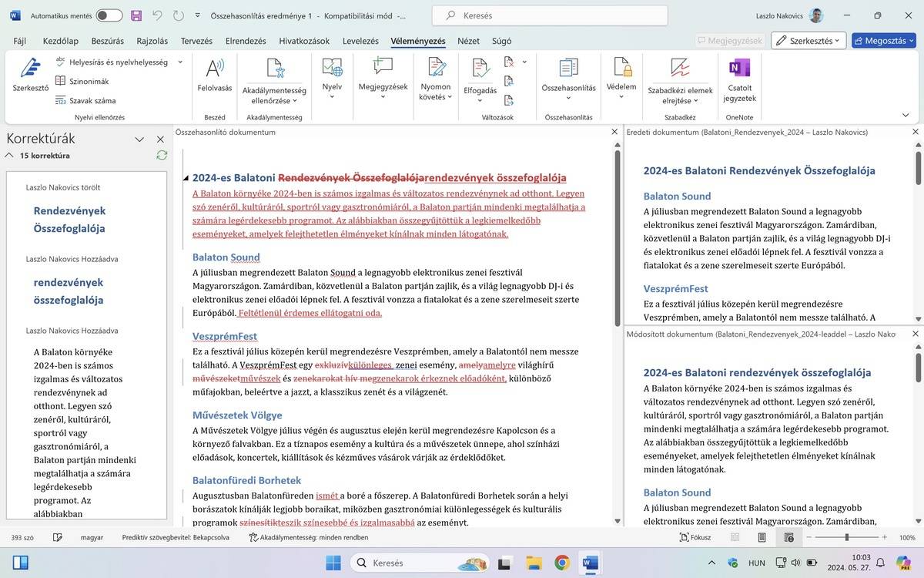Image resolution: width=924 pixels, height=578 pixels.
Task: Click the zoom slider in status bar
Action: click(846, 537)
